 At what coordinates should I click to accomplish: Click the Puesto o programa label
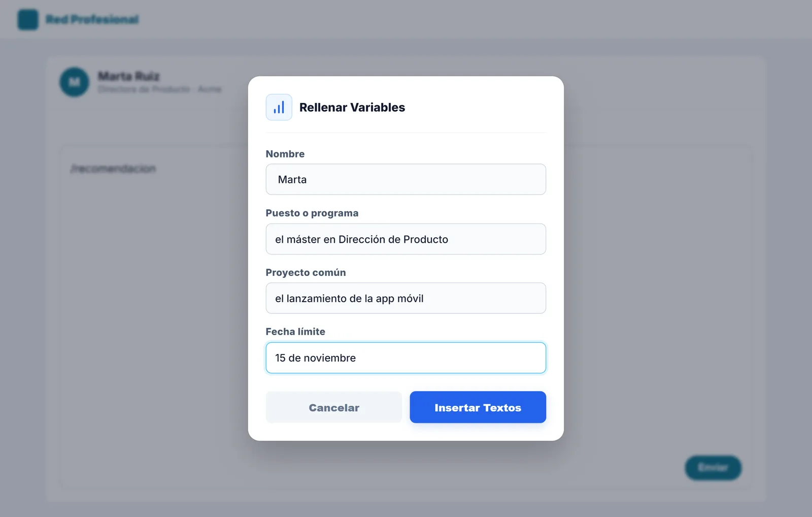pos(312,213)
